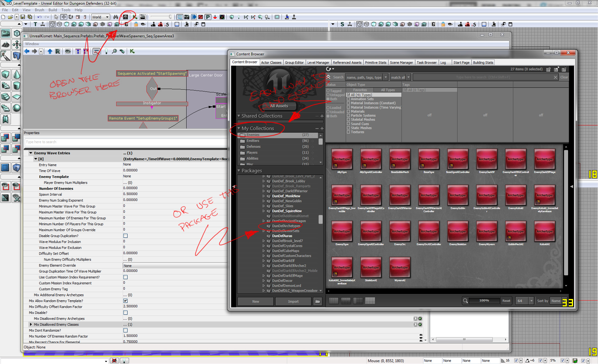Click the Content Browser refresh icon

(329, 69)
